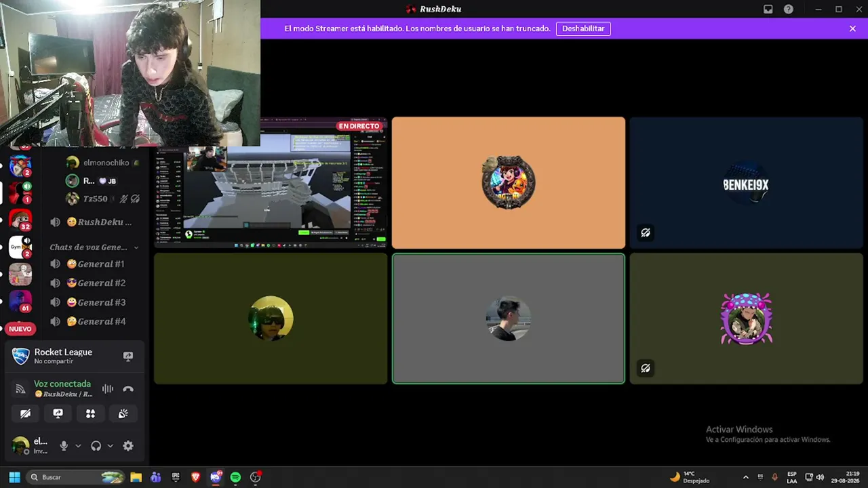Click tray microphone-in-use icon
This screenshot has height=488, width=868.
(x=774, y=477)
